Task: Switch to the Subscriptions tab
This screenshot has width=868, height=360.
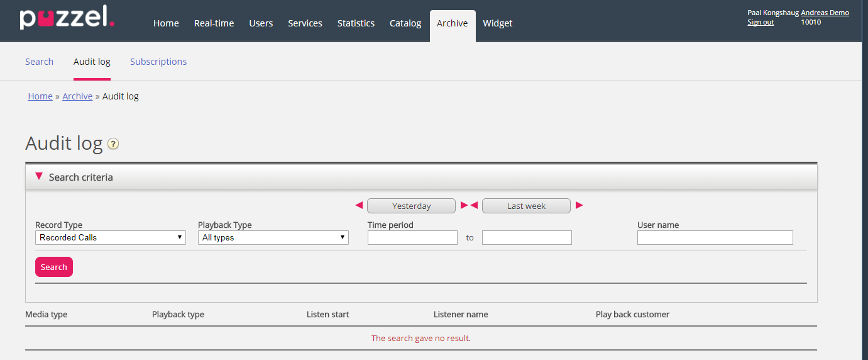Action: click(x=158, y=62)
